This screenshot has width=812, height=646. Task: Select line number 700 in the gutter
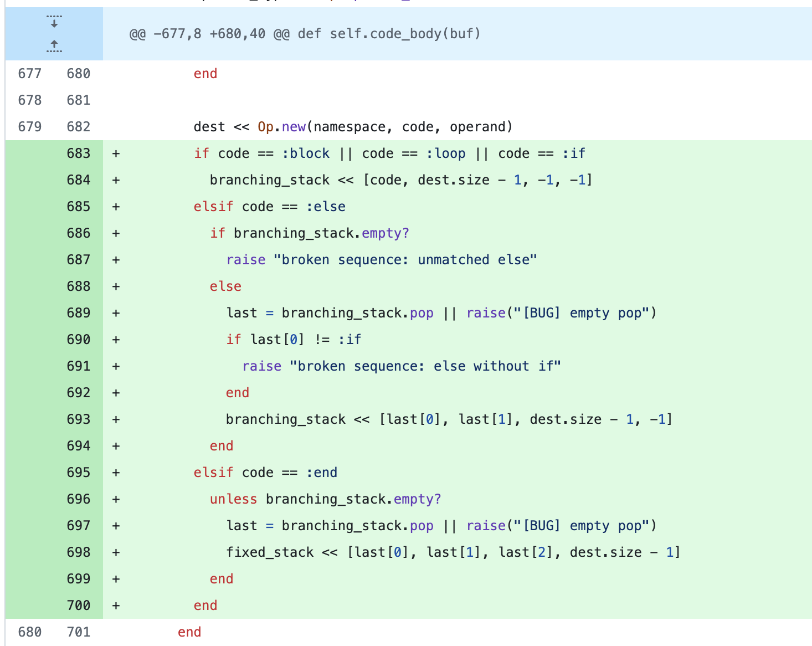click(78, 606)
